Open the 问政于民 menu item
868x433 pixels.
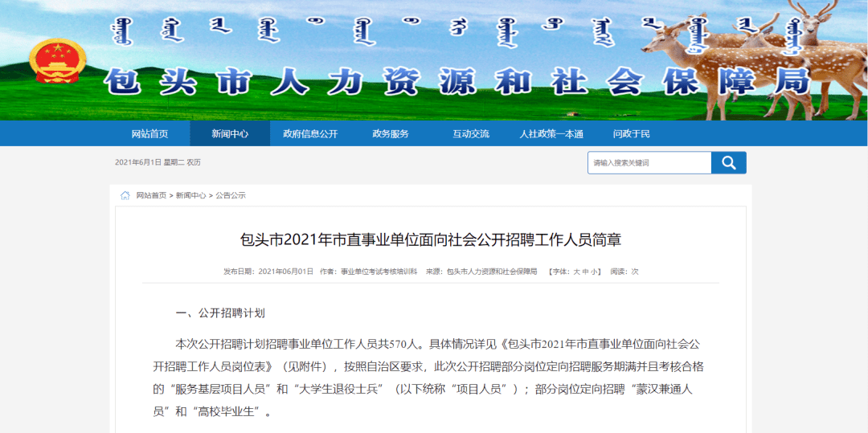(631, 134)
